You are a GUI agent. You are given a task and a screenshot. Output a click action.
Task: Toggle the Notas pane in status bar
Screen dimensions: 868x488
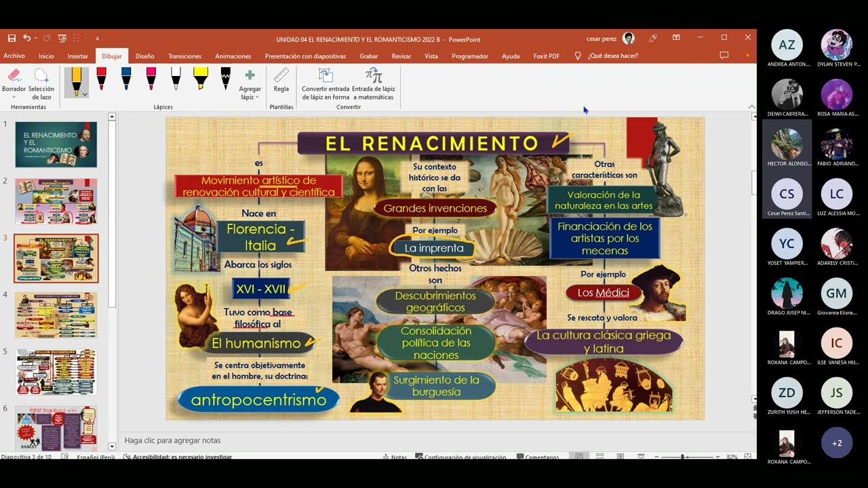[x=395, y=457]
